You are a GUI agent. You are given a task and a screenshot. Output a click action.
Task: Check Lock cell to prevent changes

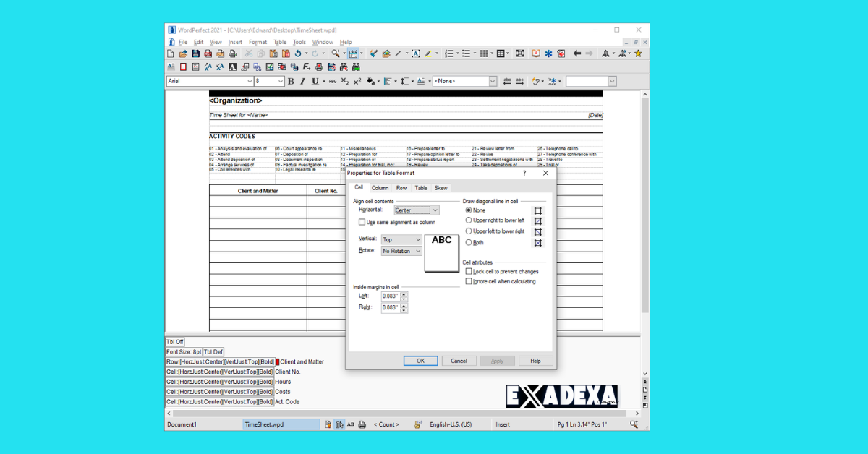[x=469, y=271]
